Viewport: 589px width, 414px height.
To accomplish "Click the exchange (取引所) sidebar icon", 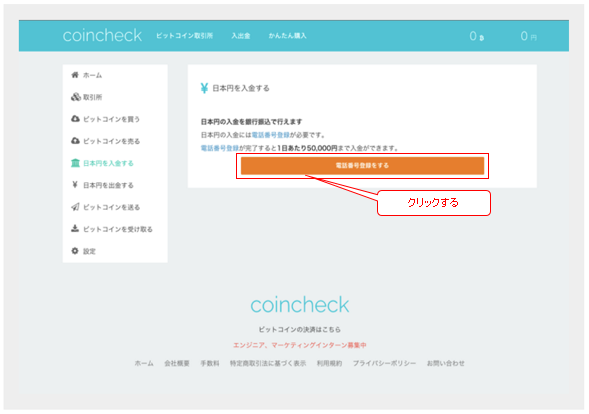I will tap(76, 97).
